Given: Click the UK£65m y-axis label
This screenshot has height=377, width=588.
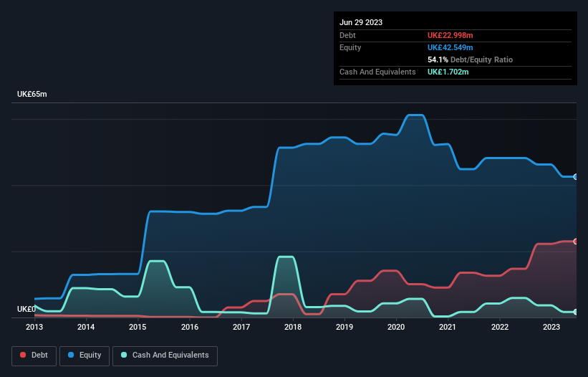Looking at the screenshot, I should coord(32,94).
